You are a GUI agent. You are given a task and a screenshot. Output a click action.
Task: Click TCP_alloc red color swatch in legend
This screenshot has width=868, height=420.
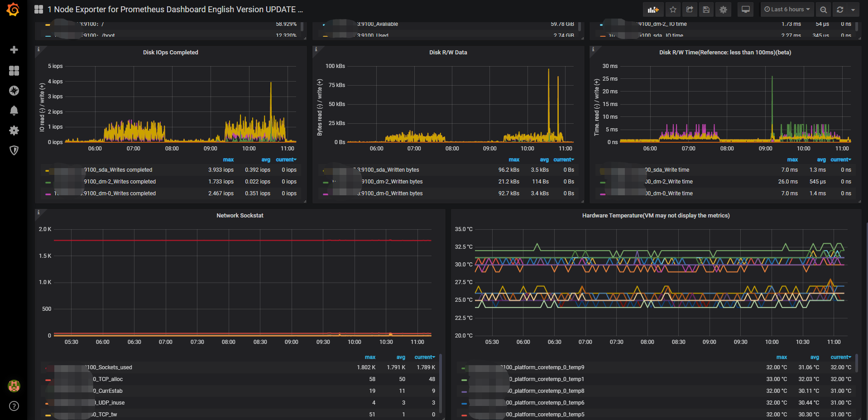pos(48,380)
